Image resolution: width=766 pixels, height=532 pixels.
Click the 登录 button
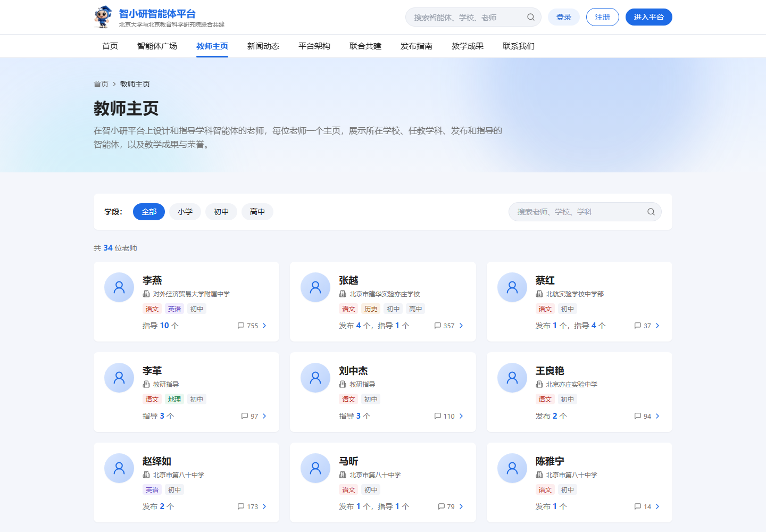(x=564, y=17)
